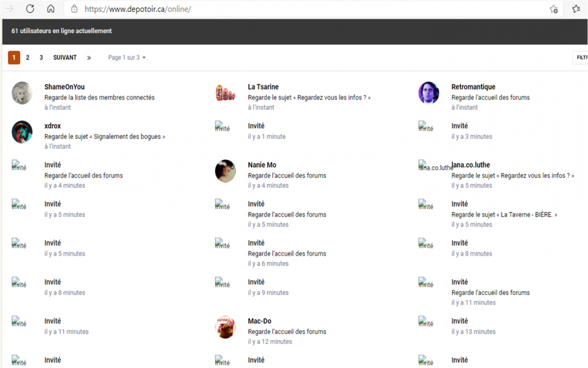Open the 'Page 1 sur 3' dropdown
This screenshot has width=588, height=368.
126,58
